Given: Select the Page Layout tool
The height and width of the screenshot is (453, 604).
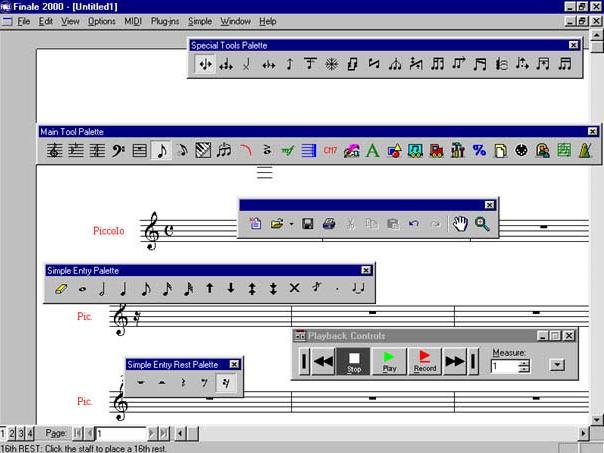Looking at the screenshot, I should point(500,150).
